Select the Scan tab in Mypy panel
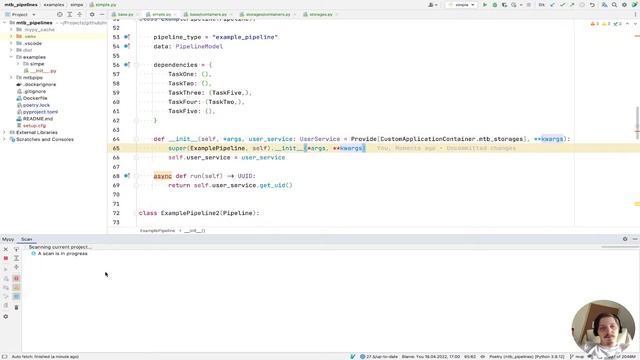640x360 pixels. [x=27, y=239]
